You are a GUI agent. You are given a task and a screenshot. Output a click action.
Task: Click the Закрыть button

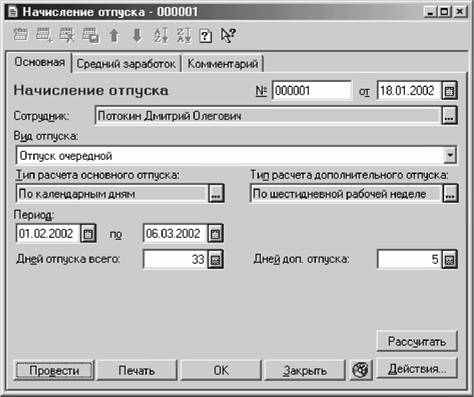(305, 370)
